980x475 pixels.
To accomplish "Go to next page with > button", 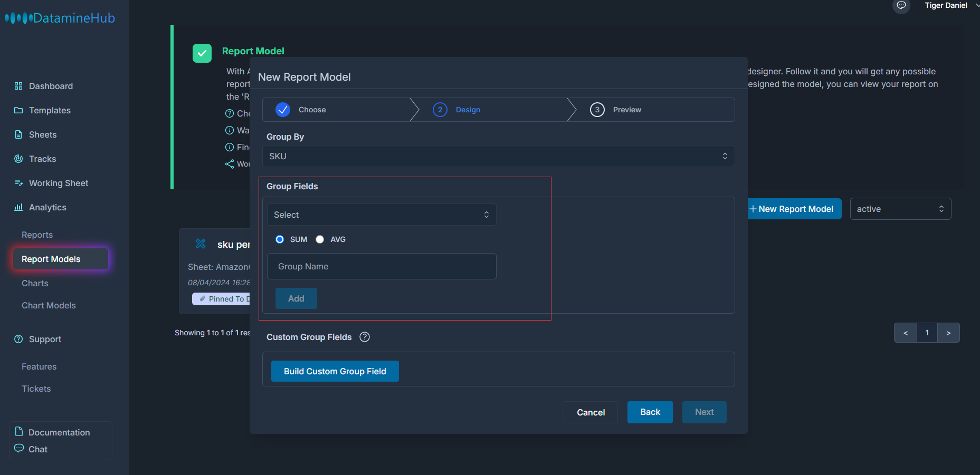I will coord(948,333).
